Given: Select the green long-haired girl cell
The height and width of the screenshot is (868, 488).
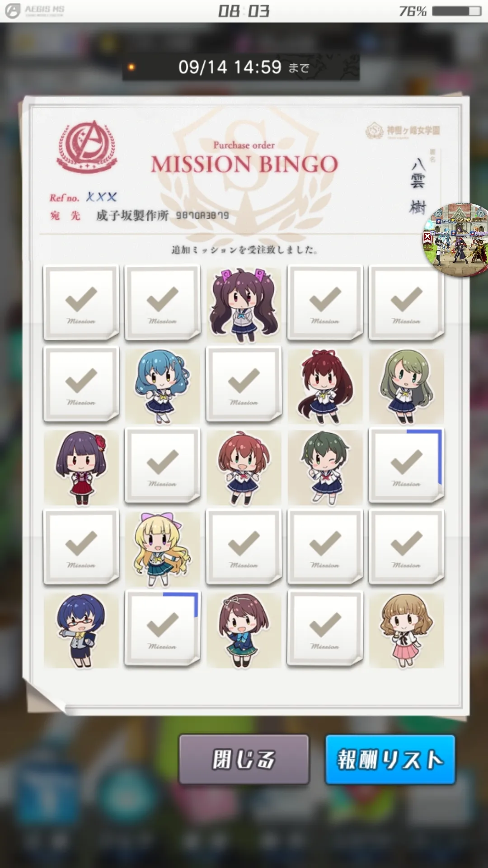Looking at the screenshot, I should [x=406, y=386].
